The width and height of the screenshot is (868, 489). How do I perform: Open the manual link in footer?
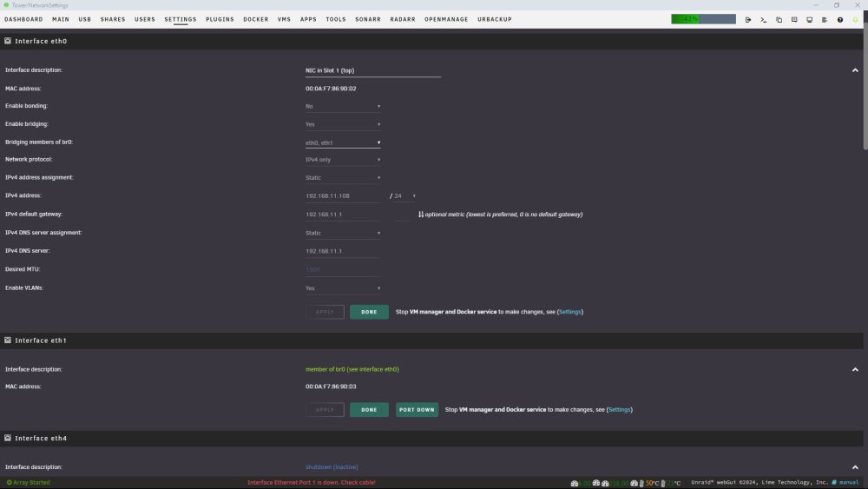[x=849, y=482]
